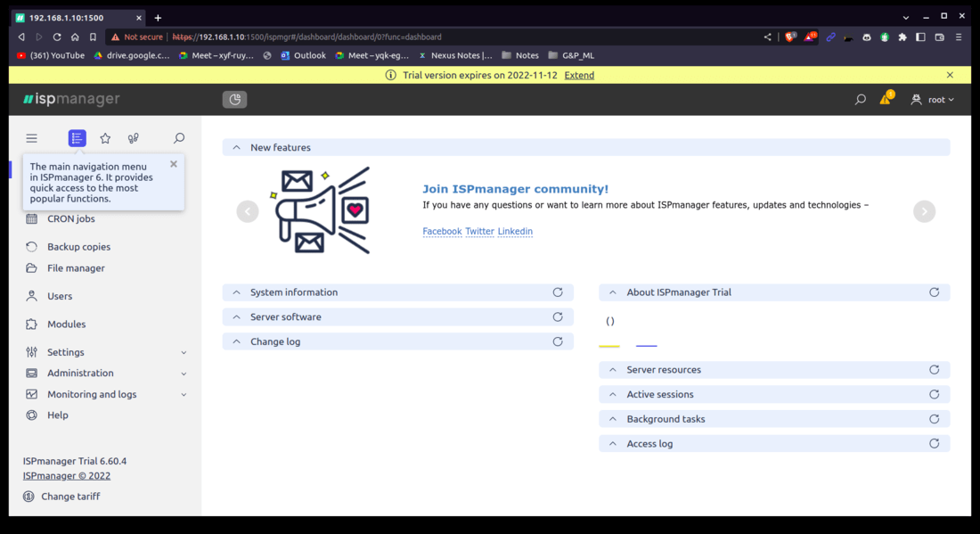
Task: Expand the Settings submenu
Action: (184, 353)
